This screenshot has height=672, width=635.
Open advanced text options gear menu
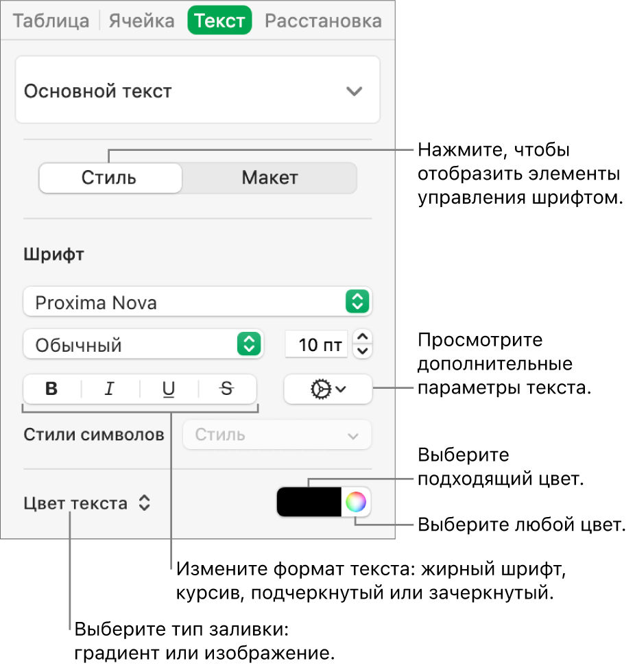point(328,389)
